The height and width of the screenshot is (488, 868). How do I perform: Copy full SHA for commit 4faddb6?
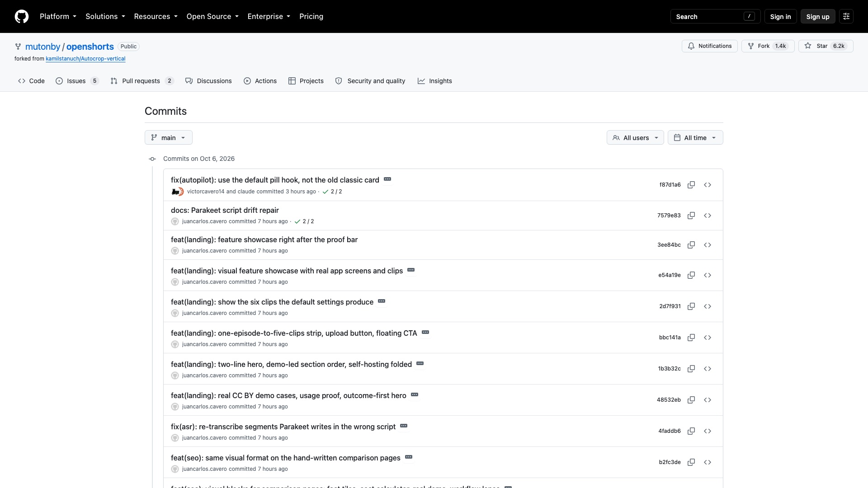pyautogui.click(x=691, y=431)
